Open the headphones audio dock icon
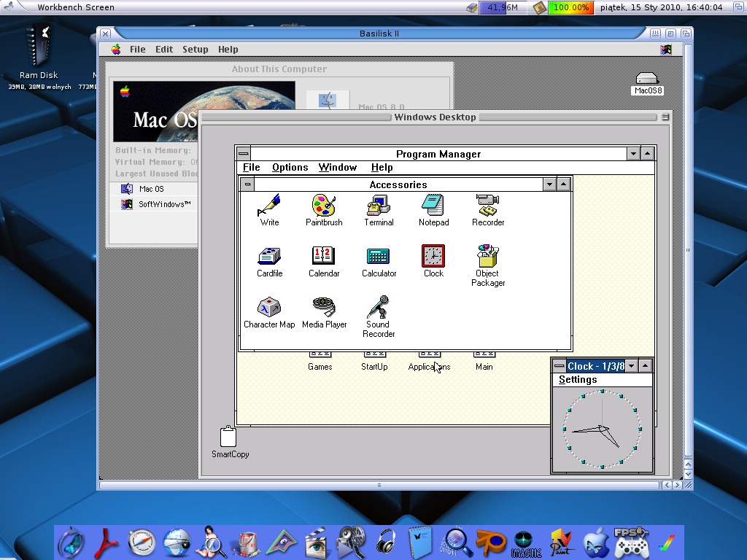747x560 pixels. coord(386,542)
